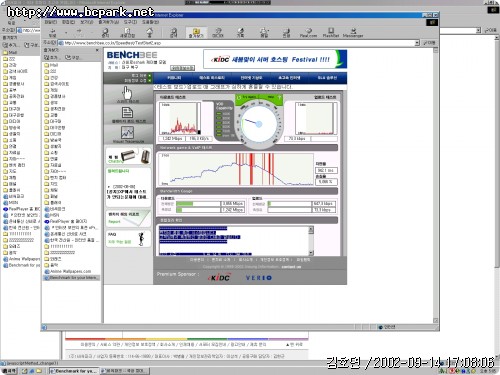Open the 커뮤니티 tab in blue navigation bar

[174, 78]
